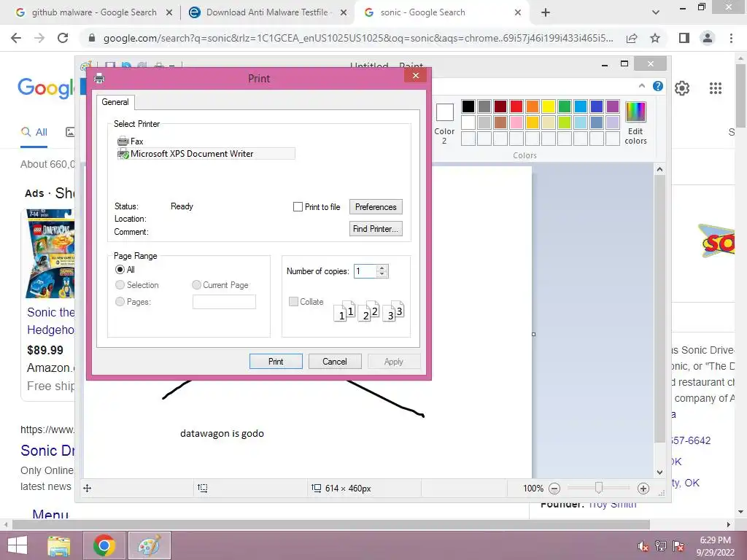Click the printer icon in Print title bar
This screenshot has height=560, width=747.
[x=99, y=78]
